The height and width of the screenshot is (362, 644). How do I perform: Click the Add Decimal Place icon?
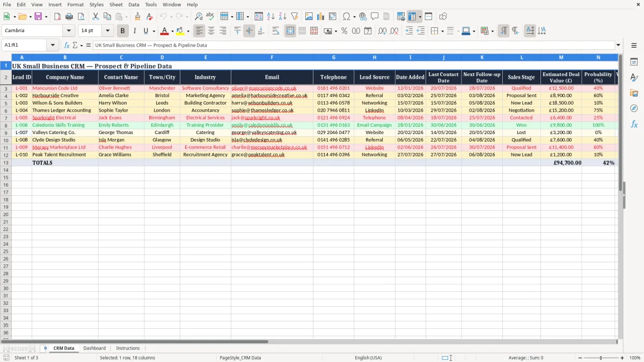click(x=382, y=31)
